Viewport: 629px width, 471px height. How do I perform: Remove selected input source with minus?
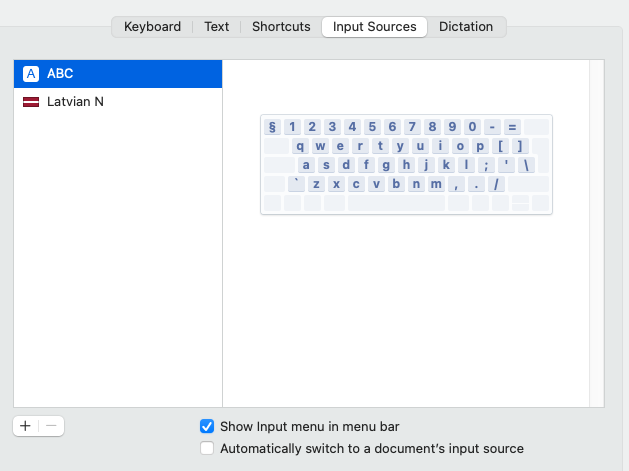(51, 426)
